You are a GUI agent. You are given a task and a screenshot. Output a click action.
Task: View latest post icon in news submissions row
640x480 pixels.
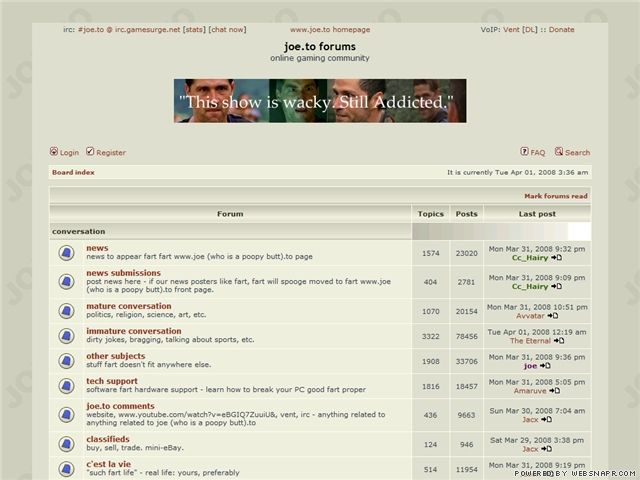pos(556,287)
